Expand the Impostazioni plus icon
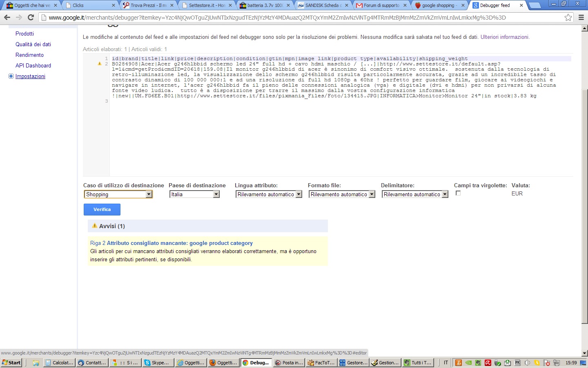Image resolution: width=588 pixels, height=368 pixels. pos(11,76)
